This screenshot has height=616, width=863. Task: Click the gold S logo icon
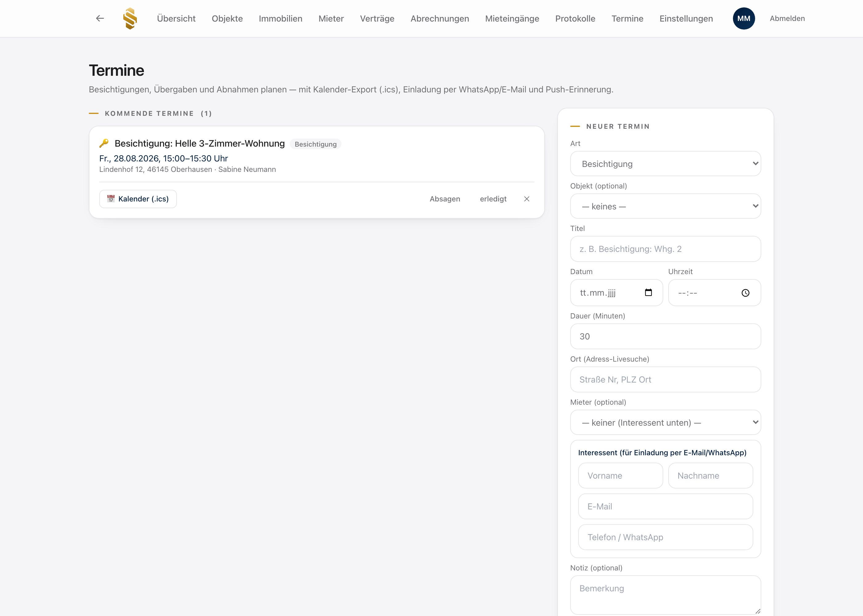(130, 18)
